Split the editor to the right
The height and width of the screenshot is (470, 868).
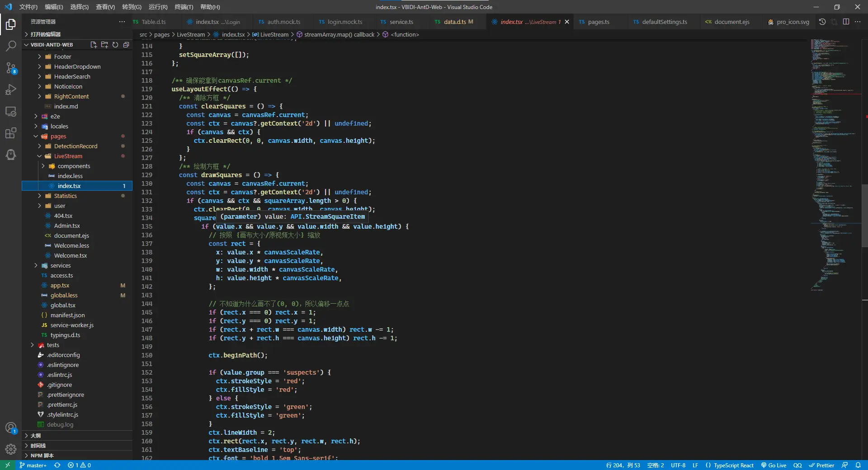click(x=846, y=22)
